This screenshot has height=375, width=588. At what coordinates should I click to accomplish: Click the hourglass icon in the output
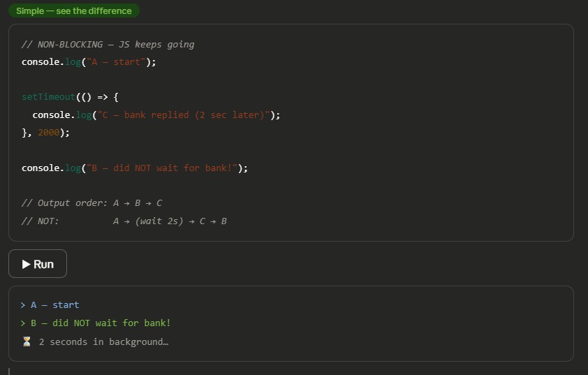click(x=27, y=341)
